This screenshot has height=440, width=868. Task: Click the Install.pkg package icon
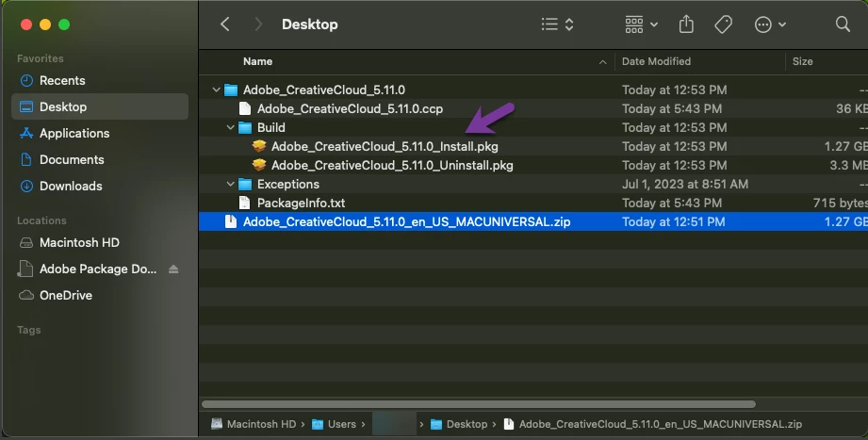click(259, 146)
